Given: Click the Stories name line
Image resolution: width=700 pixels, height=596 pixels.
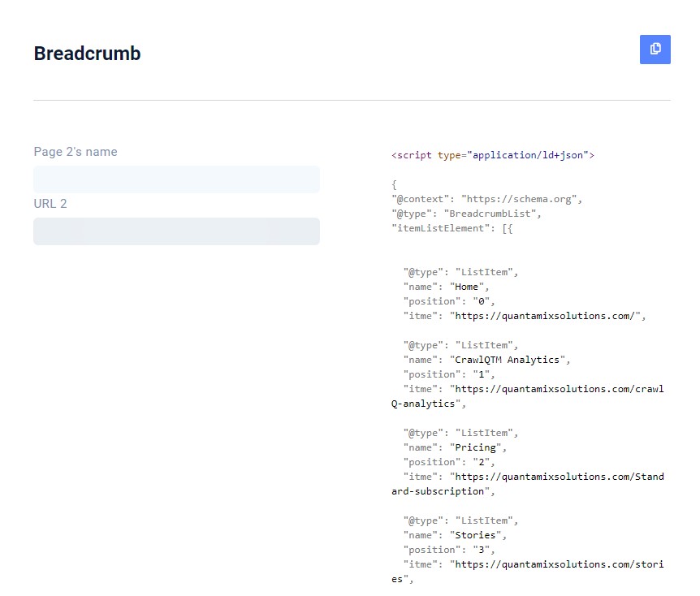Looking at the screenshot, I should [455, 535].
